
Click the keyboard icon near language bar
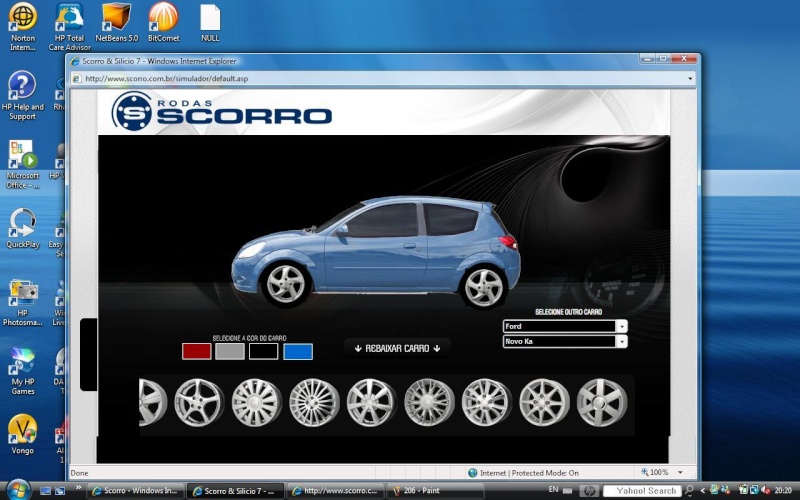(567, 491)
